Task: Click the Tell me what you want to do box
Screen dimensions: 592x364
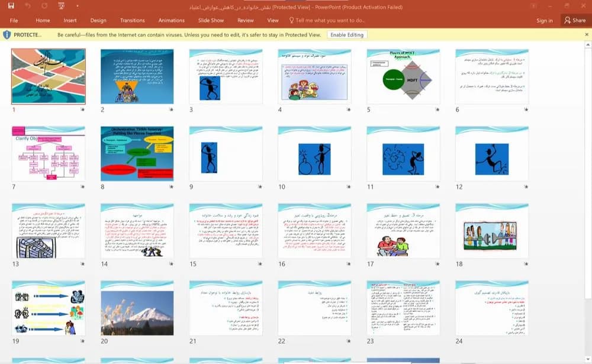Action: (327, 20)
